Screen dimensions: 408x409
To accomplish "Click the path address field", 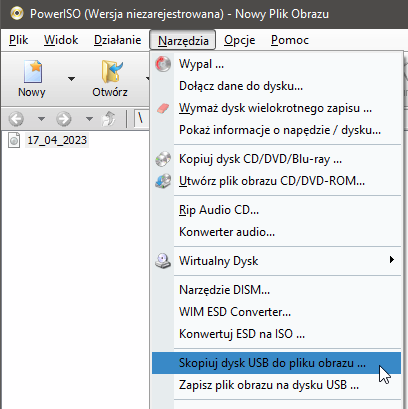I will pyautogui.click(x=142, y=118).
